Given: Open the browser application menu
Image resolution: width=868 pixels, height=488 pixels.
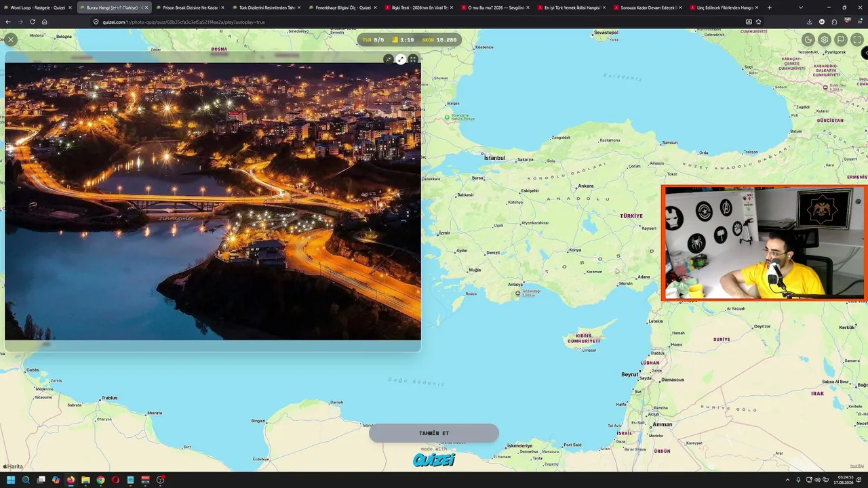Looking at the screenshot, I should click(860, 22).
